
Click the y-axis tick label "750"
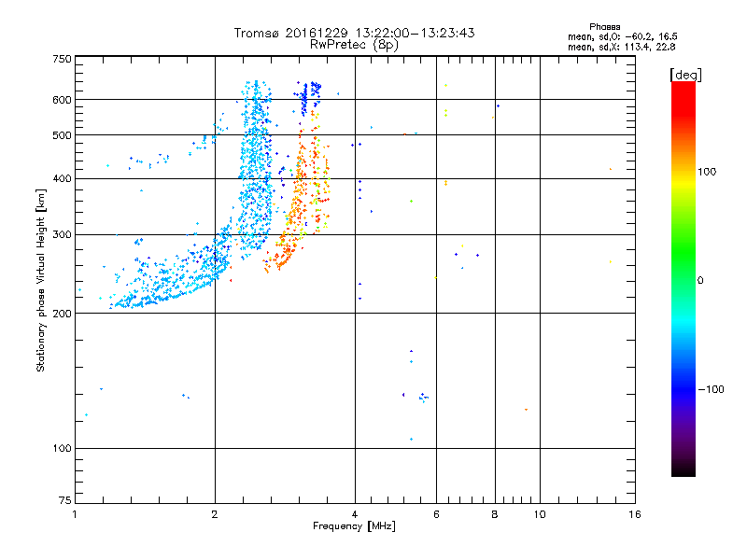[x=62, y=59]
